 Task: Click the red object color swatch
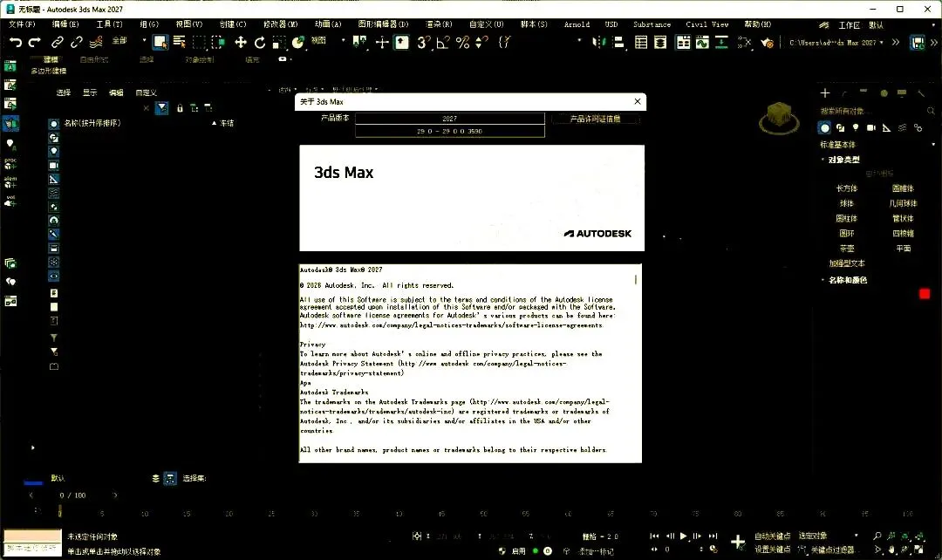coord(925,294)
